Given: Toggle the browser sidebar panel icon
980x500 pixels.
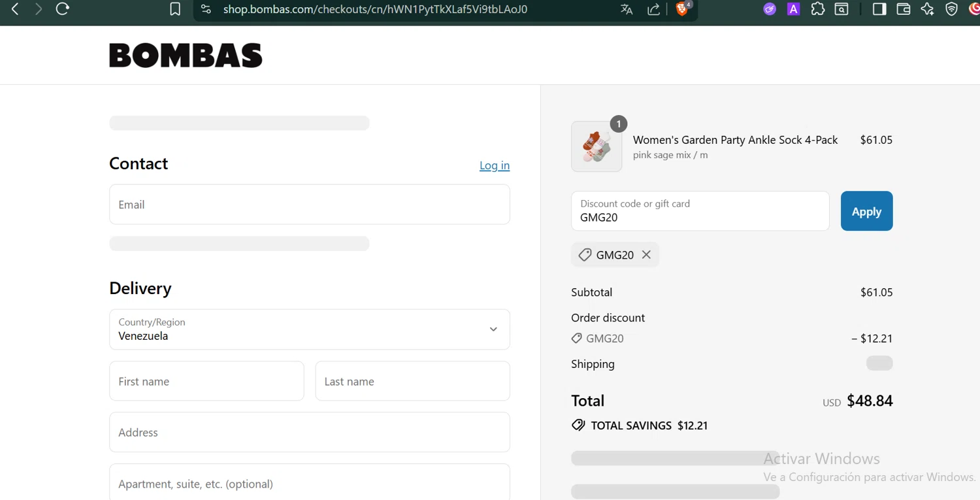Looking at the screenshot, I should tap(879, 9).
